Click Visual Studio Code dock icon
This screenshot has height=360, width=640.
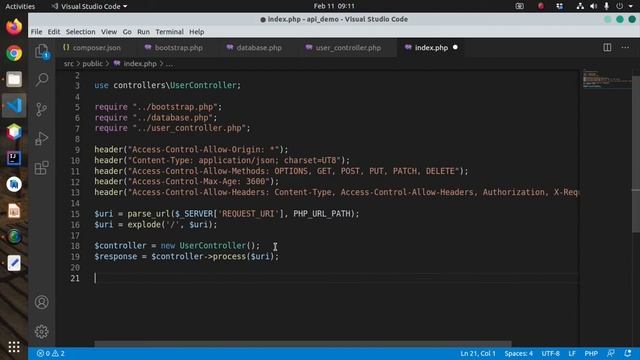pyautogui.click(x=14, y=105)
